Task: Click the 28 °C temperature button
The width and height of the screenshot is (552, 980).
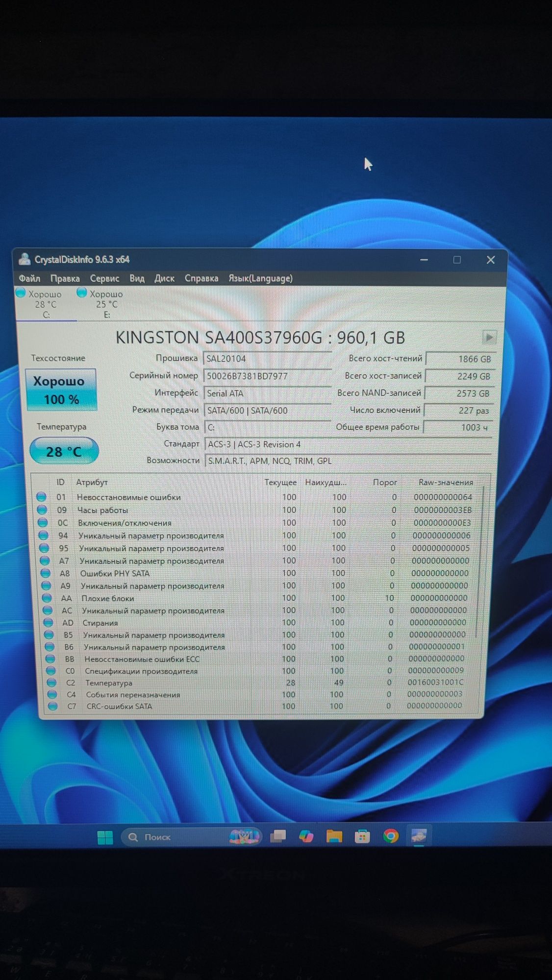Action: (x=64, y=451)
